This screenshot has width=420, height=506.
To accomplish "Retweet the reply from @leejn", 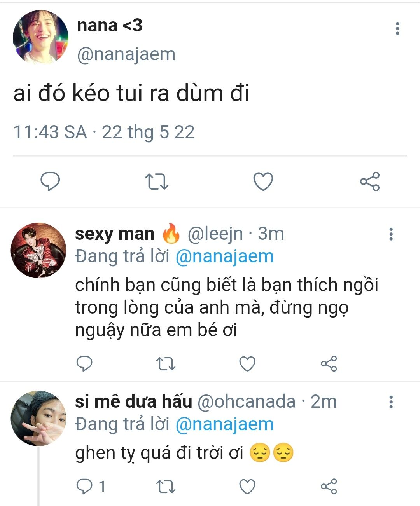I will click(x=166, y=364).
